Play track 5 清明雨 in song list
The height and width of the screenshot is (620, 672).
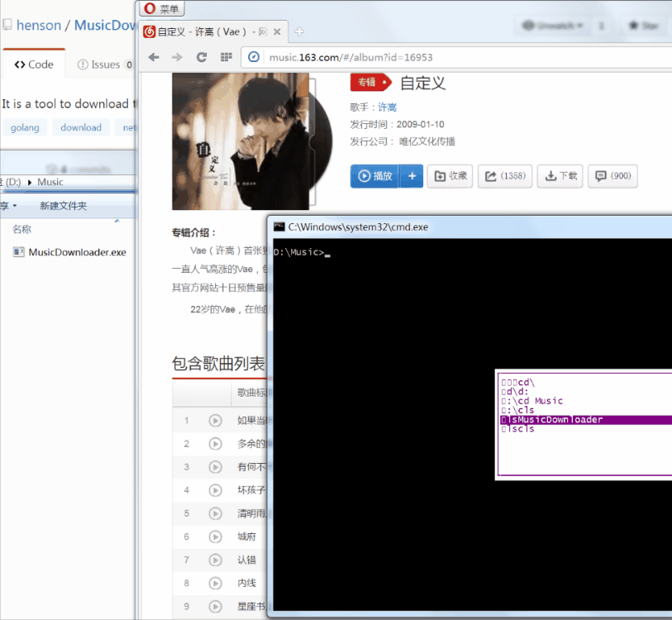point(215,513)
